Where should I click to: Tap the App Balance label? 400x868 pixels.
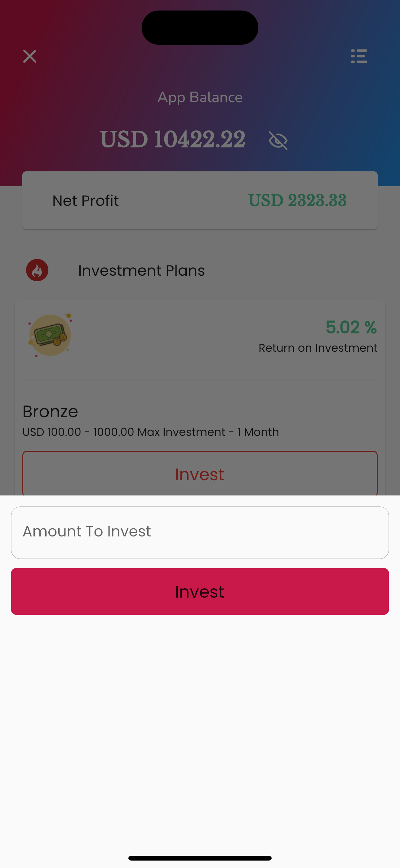coord(200,97)
